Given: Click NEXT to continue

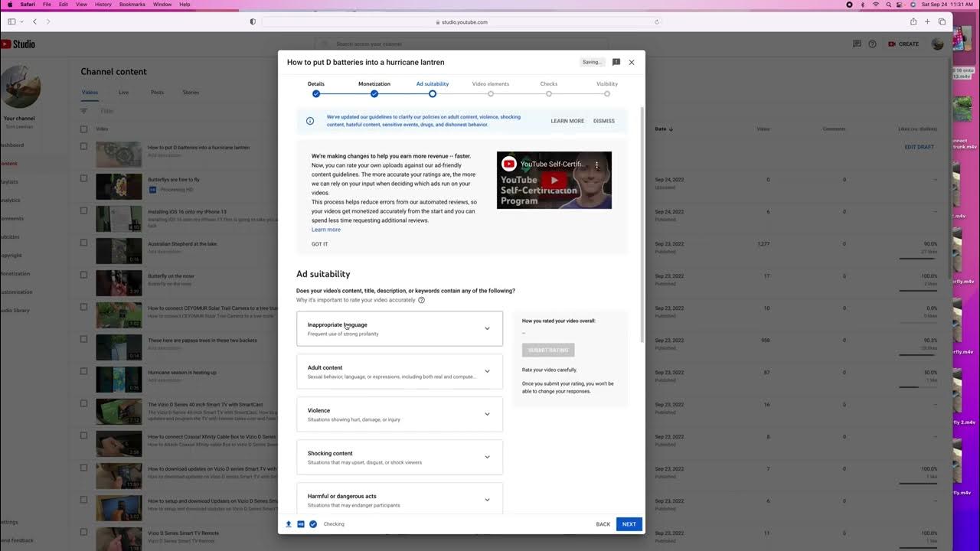Looking at the screenshot, I should tap(629, 524).
